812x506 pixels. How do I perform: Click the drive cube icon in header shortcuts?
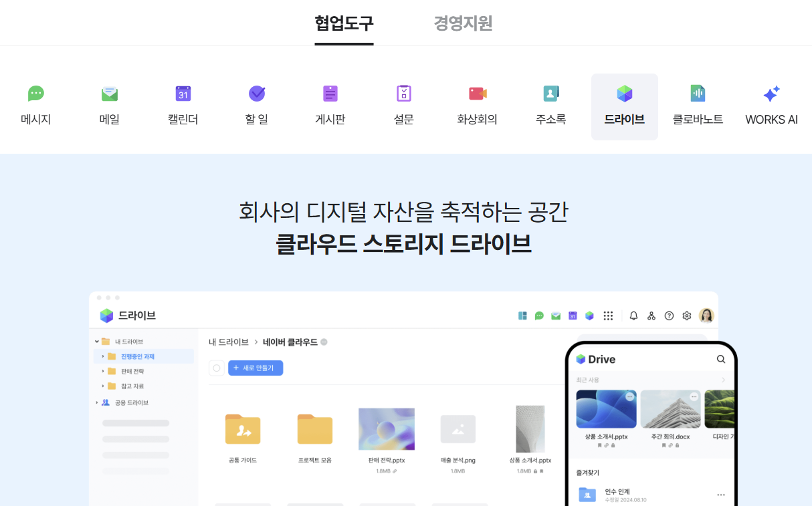[589, 315]
